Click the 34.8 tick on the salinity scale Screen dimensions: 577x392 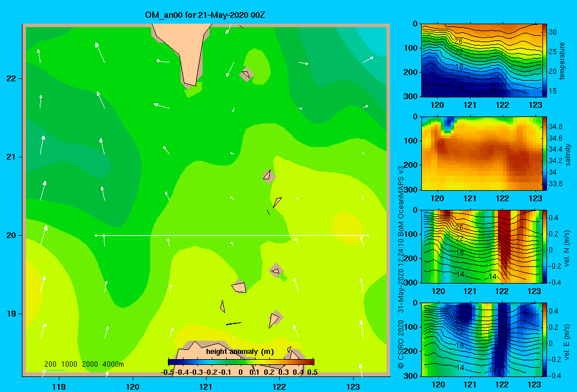tap(555, 126)
